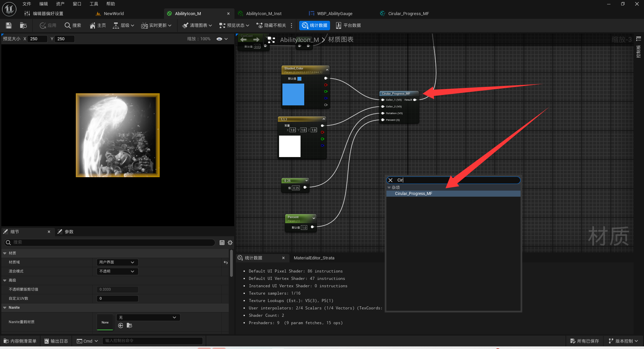Screen dimensions: 644x349
Task: Click the Details panel search field
Action: point(109,242)
